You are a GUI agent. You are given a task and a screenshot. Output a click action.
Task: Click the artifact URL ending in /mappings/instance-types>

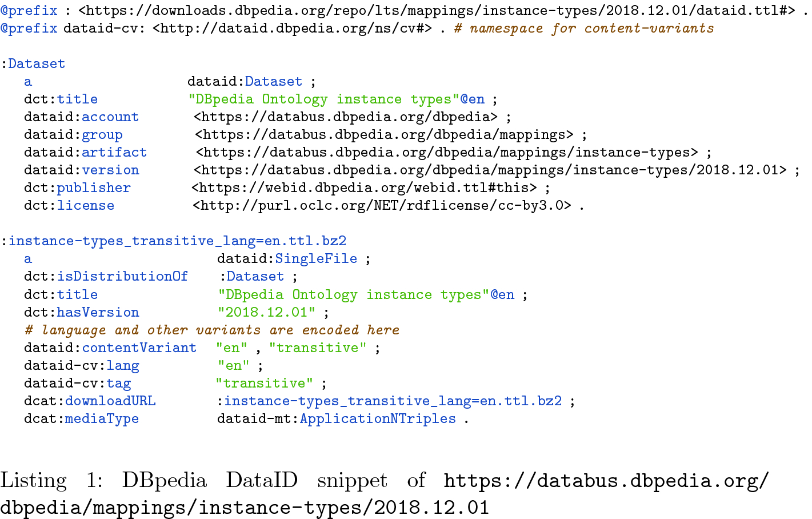(447, 152)
